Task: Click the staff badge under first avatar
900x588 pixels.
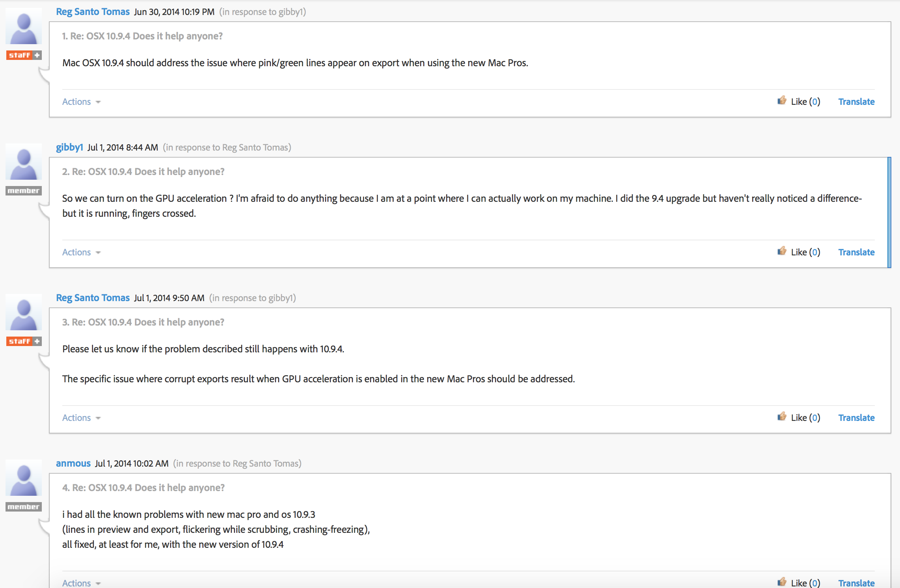Action: (x=24, y=55)
